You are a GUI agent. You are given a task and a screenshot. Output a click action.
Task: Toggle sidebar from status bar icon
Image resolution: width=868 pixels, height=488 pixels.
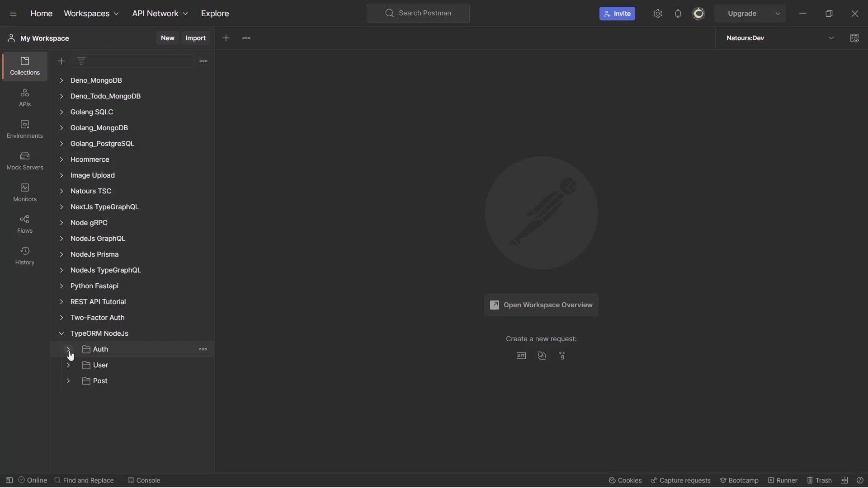[x=9, y=480]
